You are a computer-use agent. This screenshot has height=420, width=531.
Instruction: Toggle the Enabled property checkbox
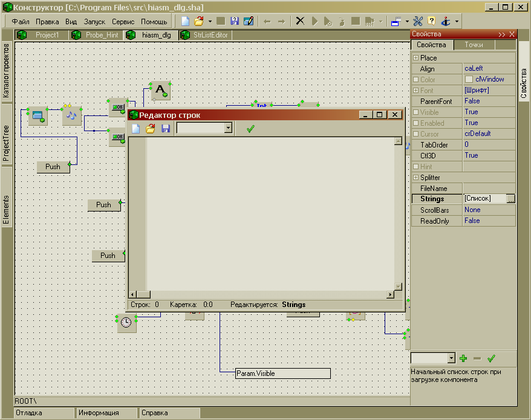tap(415, 123)
